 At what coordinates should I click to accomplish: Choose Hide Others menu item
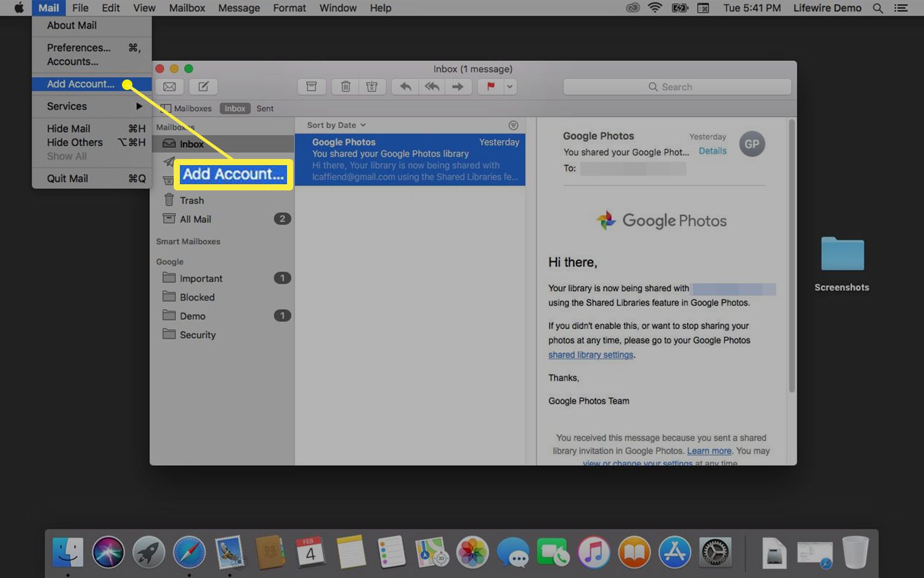(92, 142)
